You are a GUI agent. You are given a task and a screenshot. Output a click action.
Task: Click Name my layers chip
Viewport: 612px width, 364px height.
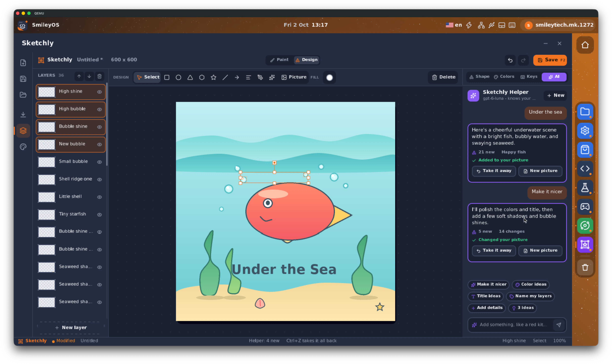530,296
